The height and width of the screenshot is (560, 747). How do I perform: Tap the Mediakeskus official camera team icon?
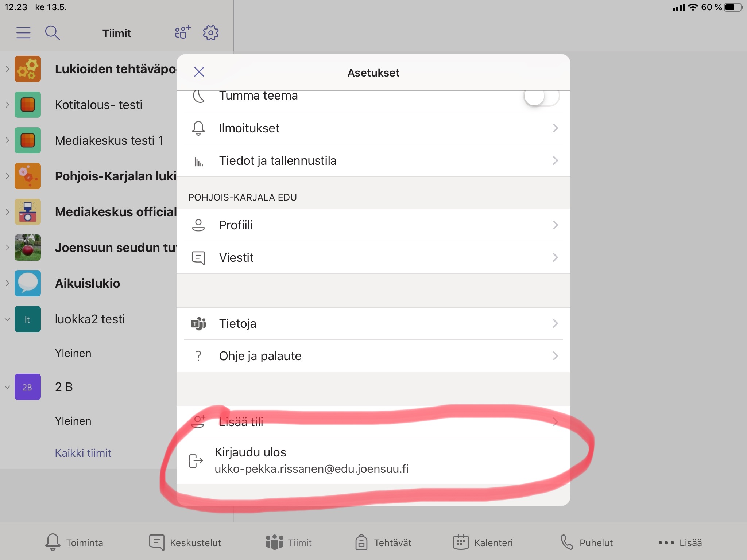pos(28,212)
